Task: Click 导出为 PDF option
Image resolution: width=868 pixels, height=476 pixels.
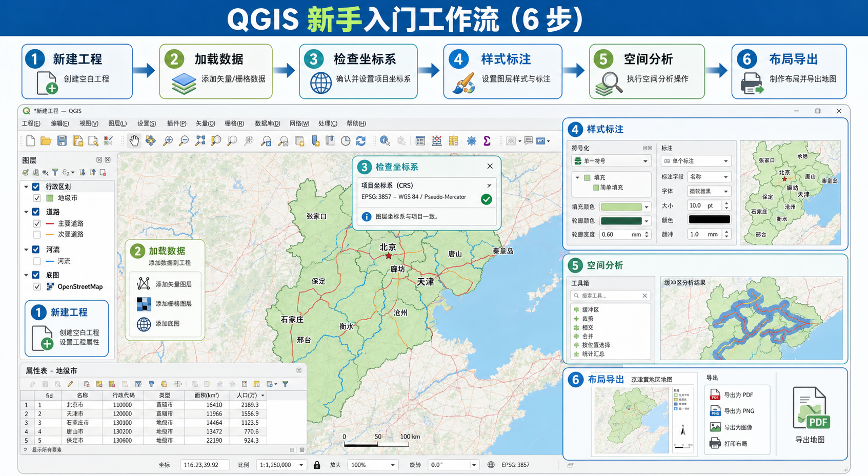Action: click(x=732, y=395)
